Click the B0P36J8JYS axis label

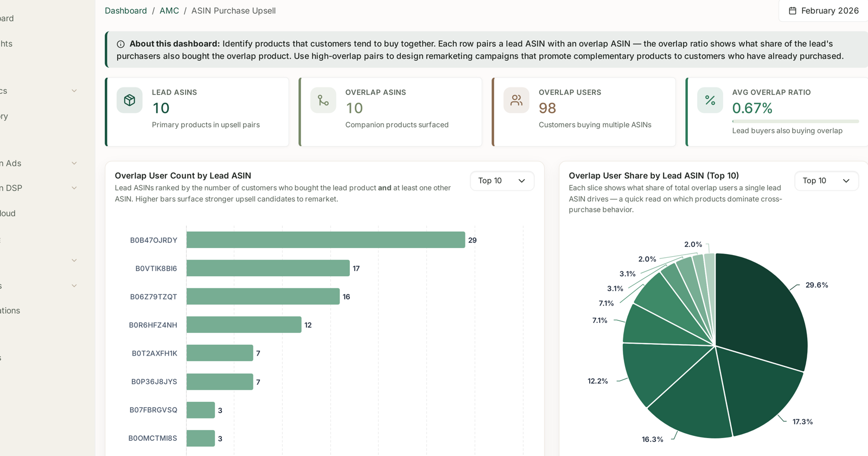pyautogui.click(x=154, y=382)
